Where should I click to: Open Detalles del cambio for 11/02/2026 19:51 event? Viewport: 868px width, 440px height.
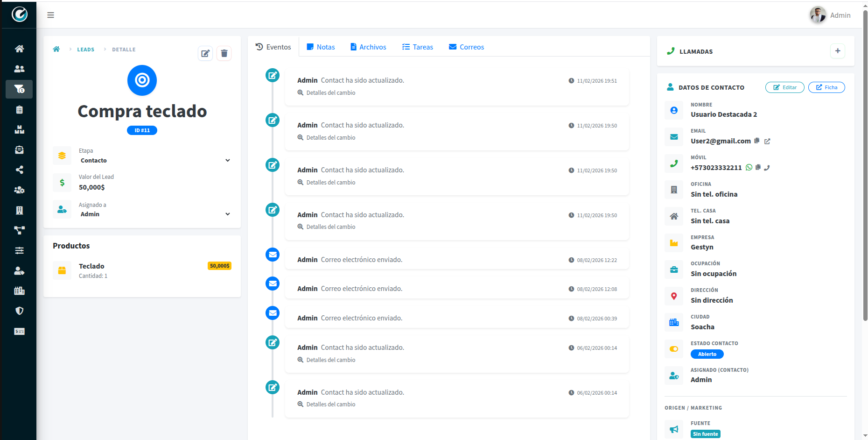click(x=327, y=92)
